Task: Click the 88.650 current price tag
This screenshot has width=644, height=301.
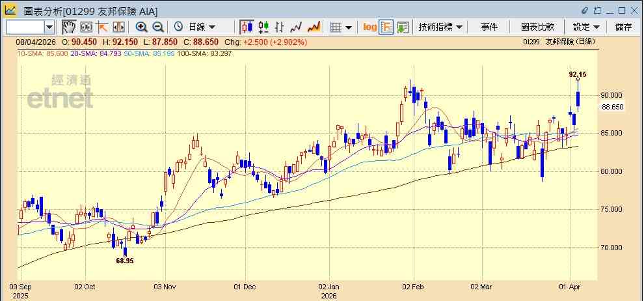Action: coord(612,107)
